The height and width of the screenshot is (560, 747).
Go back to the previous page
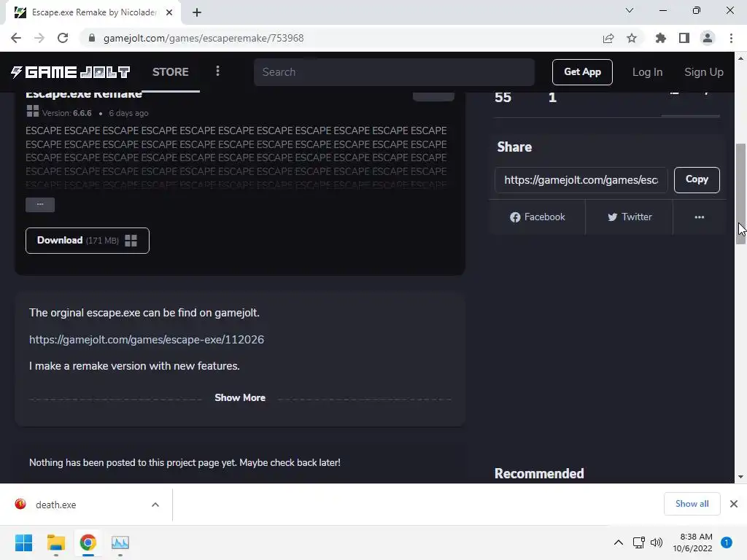16,38
